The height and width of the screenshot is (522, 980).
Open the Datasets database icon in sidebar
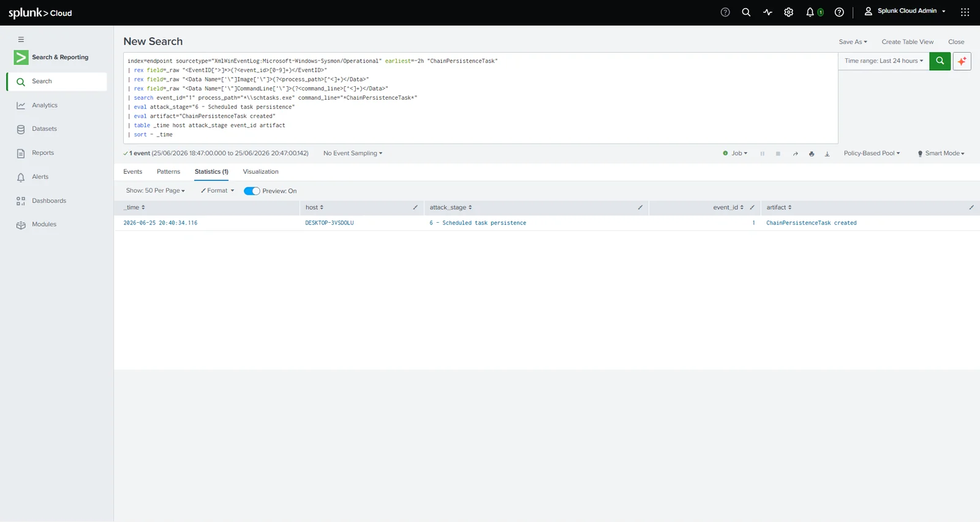[x=21, y=129]
